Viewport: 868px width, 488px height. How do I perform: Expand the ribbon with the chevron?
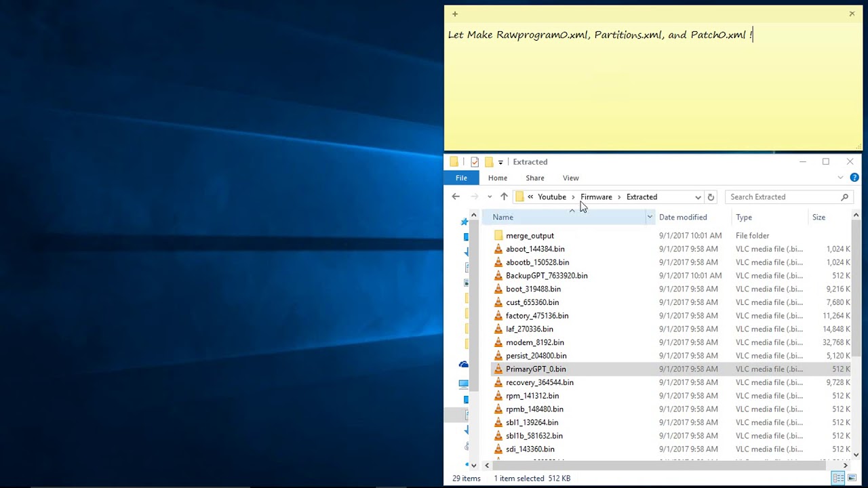pyautogui.click(x=840, y=178)
